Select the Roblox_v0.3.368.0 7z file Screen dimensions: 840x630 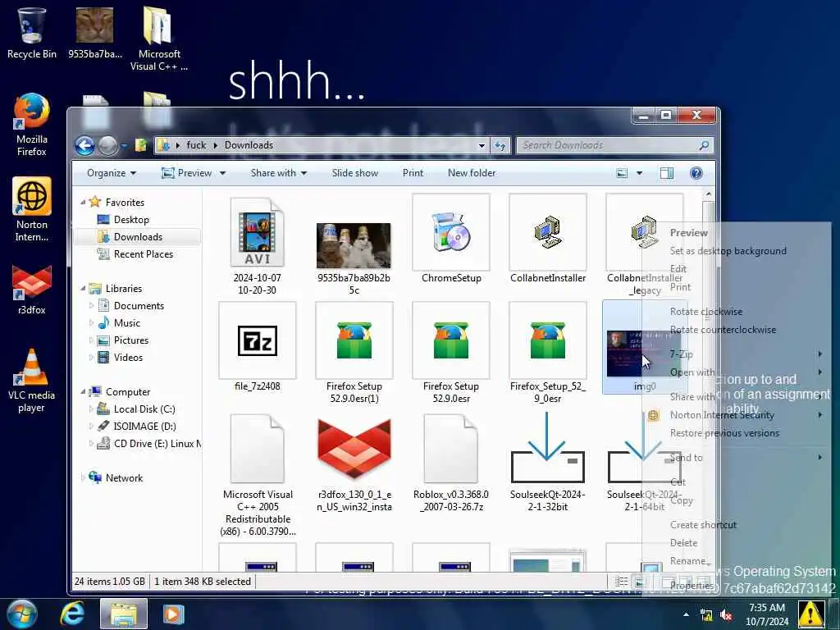[451, 463]
